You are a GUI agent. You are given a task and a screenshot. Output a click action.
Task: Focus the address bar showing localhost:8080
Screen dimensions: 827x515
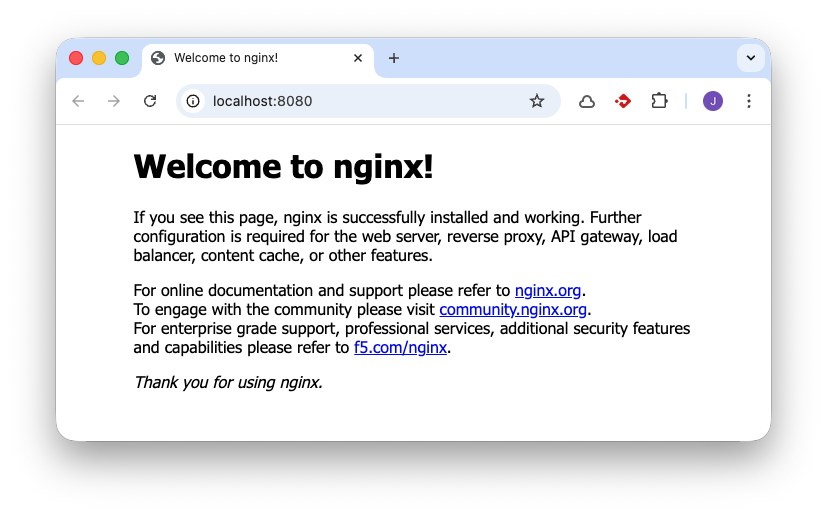point(368,101)
